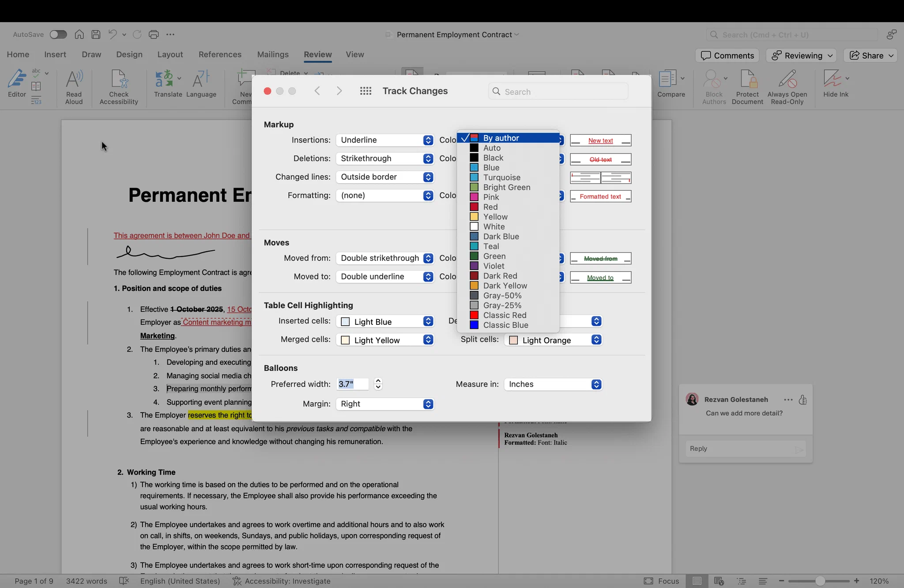Open the Share button menu
904x588 pixels.
[871, 56]
